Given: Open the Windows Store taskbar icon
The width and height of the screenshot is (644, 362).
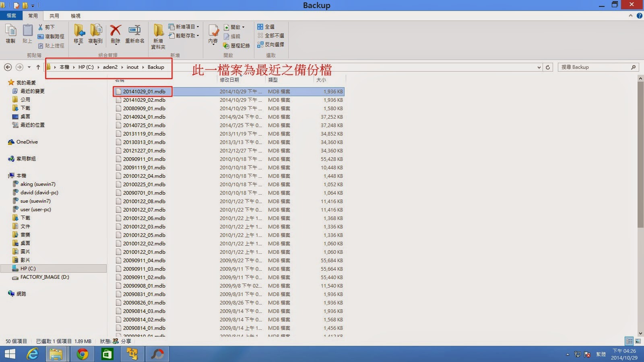Looking at the screenshot, I should click(x=107, y=354).
